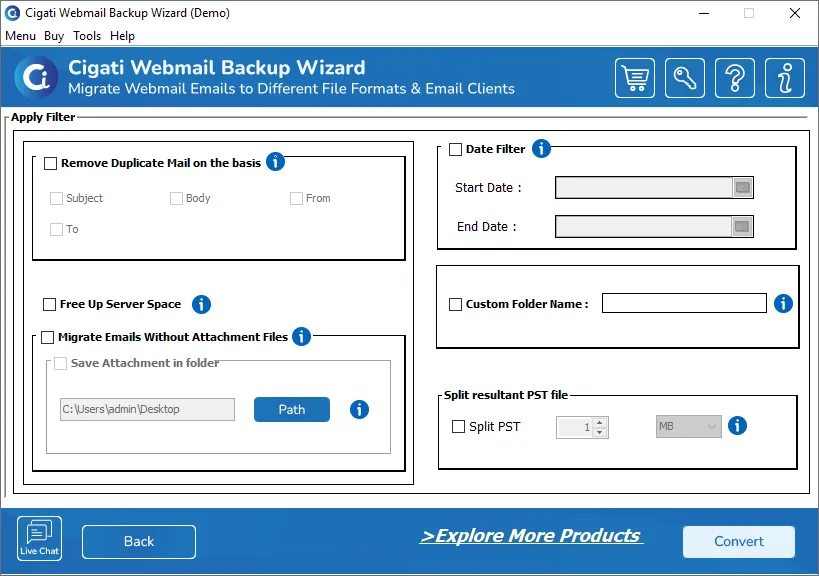
Task: Open the MB size unit dropdown
Action: coord(688,427)
